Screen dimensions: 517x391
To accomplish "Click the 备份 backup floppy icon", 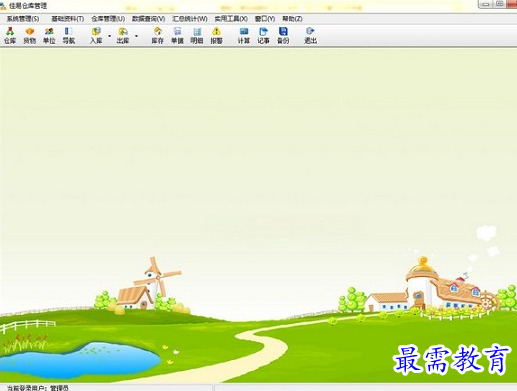I will click(x=283, y=36).
